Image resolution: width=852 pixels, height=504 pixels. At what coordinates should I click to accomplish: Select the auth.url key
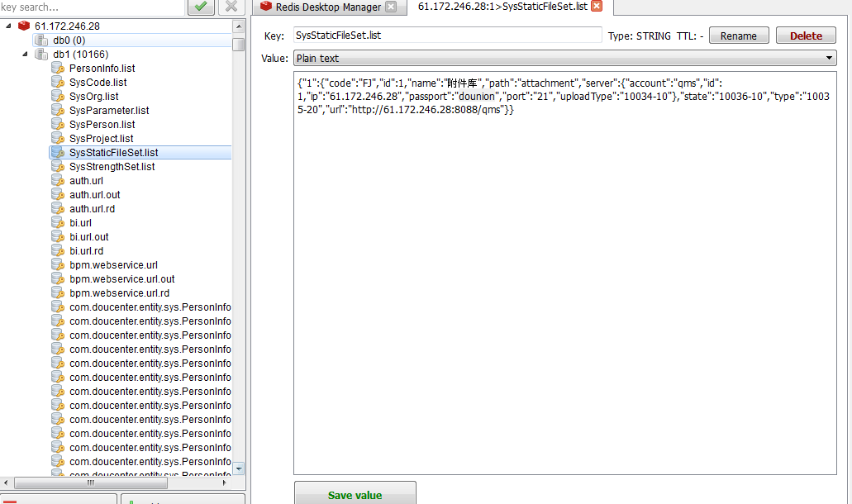pyautogui.click(x=87, y=180)
